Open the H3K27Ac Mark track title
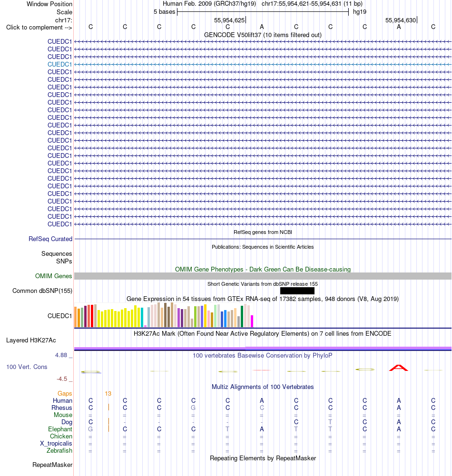Image resolution: width=452 pixels, height=476 pixels. click(x=263, y=334)
